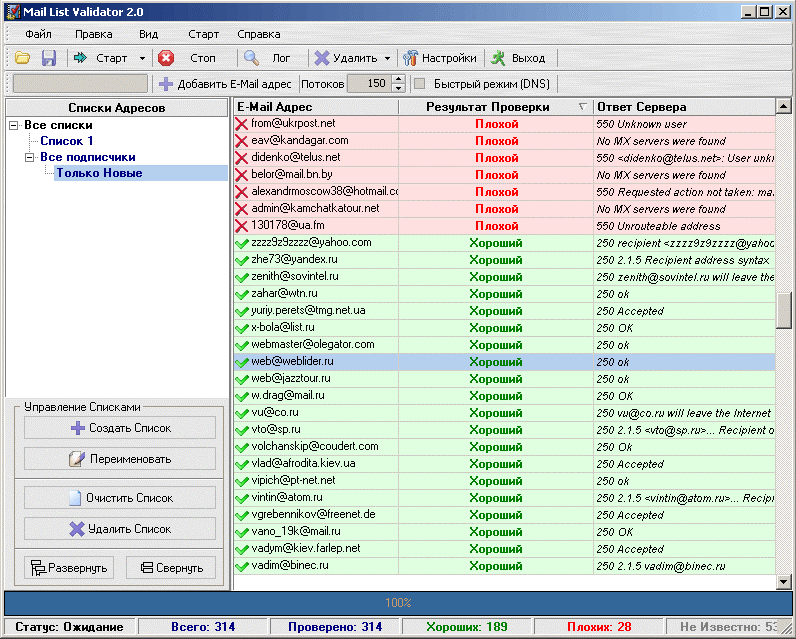
Task: Click the Очистить Список button
Action: point(120,498)
